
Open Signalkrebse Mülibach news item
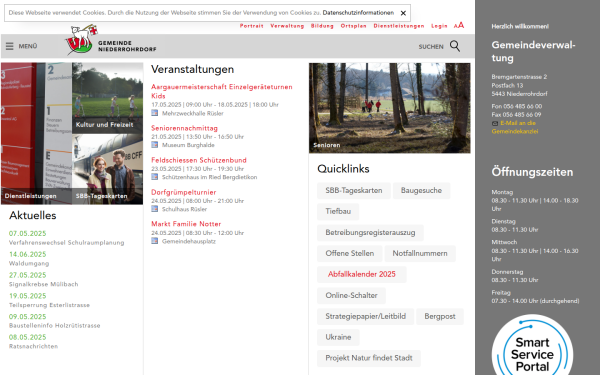(x=44, y=284)
